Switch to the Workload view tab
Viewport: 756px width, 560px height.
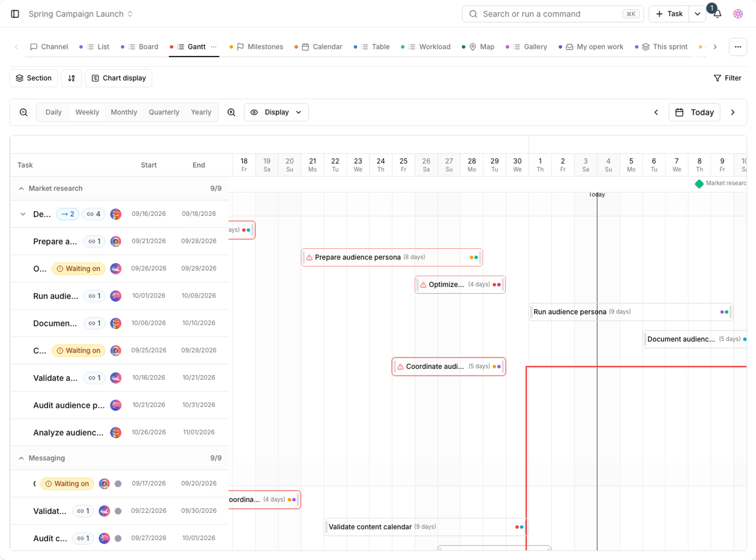pyautogui.click(x=426, y=47)
